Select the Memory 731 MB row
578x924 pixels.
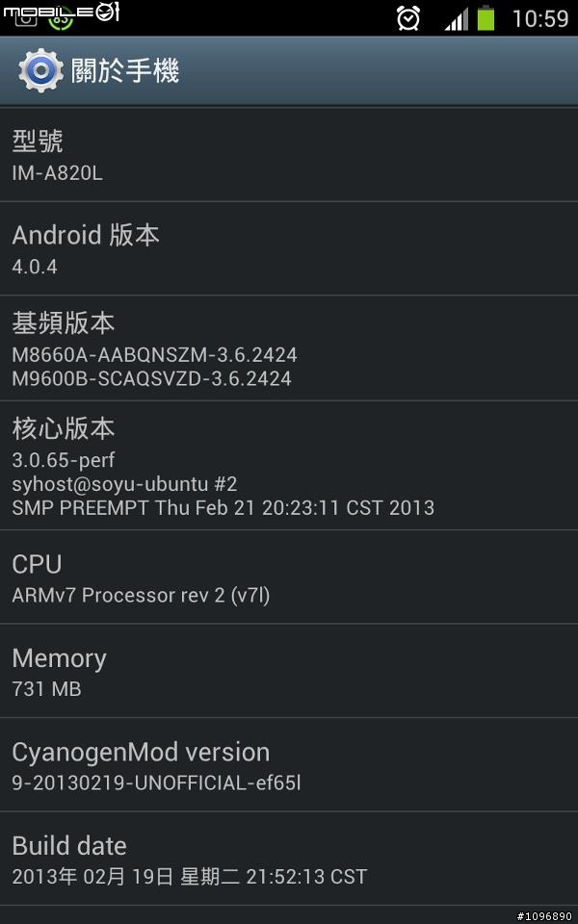tap(289, 671)
